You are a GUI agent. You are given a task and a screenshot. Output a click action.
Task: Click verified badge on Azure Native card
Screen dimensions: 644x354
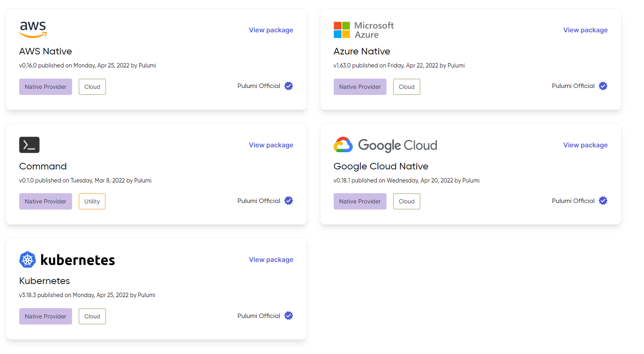tap(603, 86)
